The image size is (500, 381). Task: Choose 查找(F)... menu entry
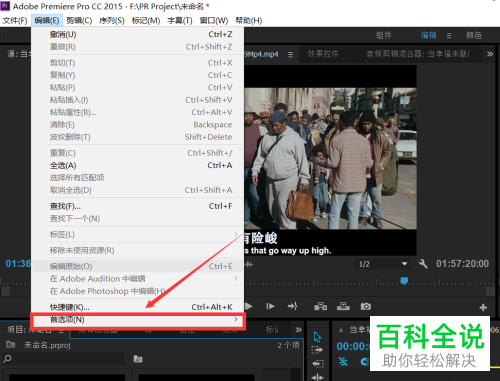tap(138, 206)
